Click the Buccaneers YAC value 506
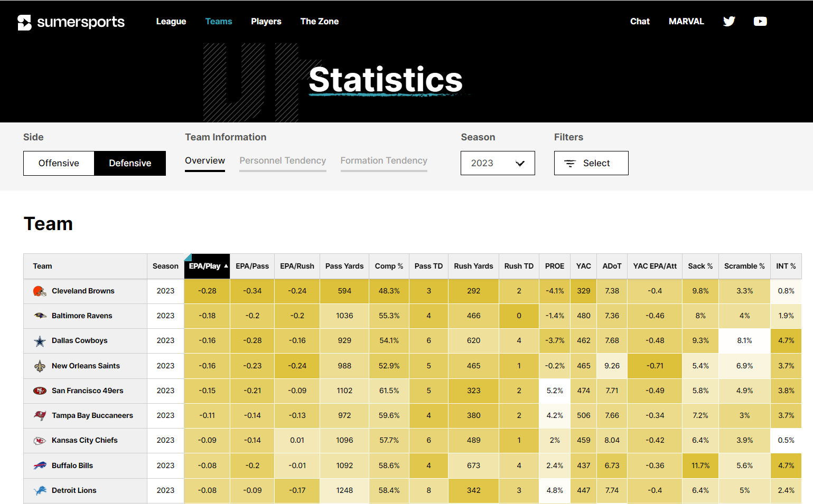Viewport: 813px width, 504px height. click(584, 415)
